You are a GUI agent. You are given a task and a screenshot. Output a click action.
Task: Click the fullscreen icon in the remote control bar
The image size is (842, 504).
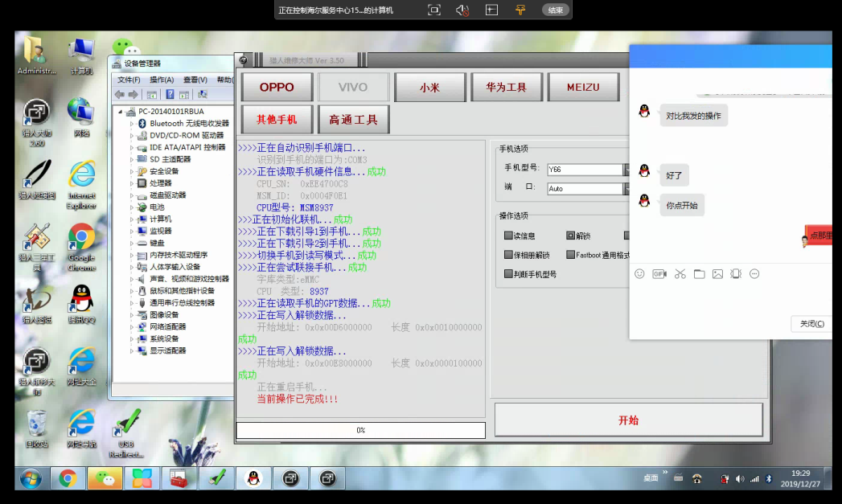434,10
